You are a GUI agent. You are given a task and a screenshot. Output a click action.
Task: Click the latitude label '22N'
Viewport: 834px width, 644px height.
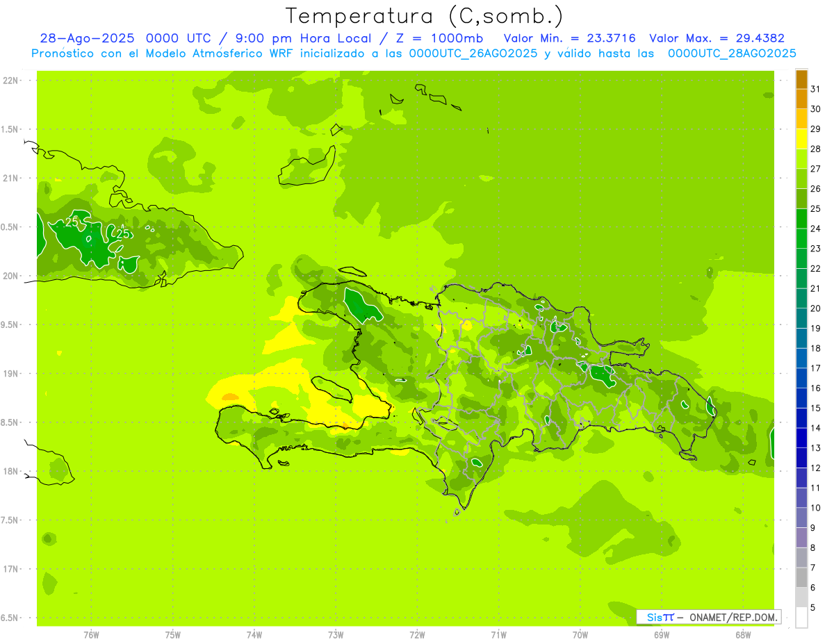(12, 81)
